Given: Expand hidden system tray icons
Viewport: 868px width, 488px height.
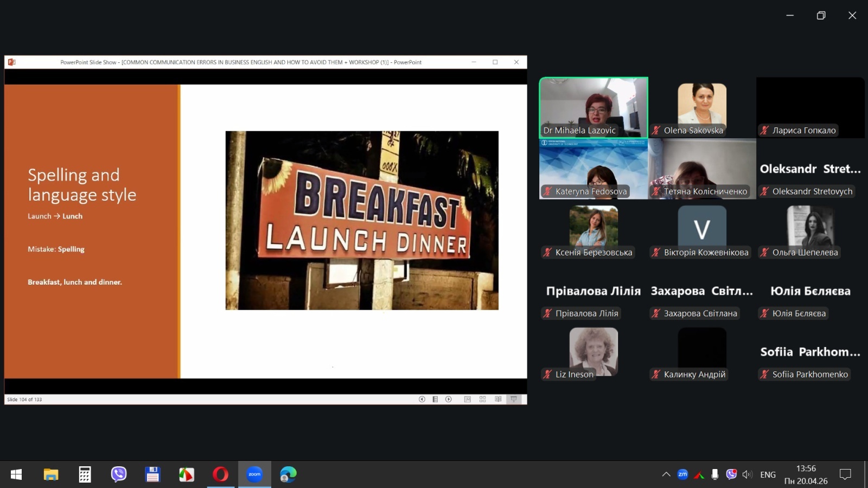Looking at the screenshot, I should 666,474.
